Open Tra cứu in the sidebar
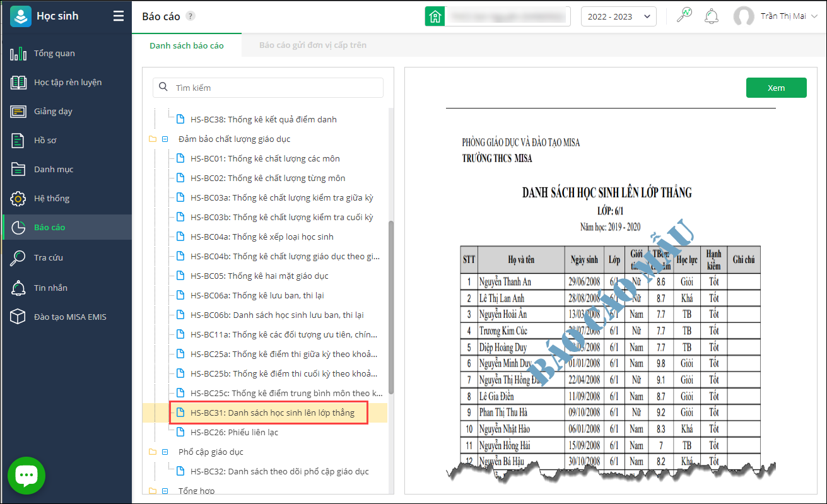Screen dimensions: 827x504 point(49,258)
